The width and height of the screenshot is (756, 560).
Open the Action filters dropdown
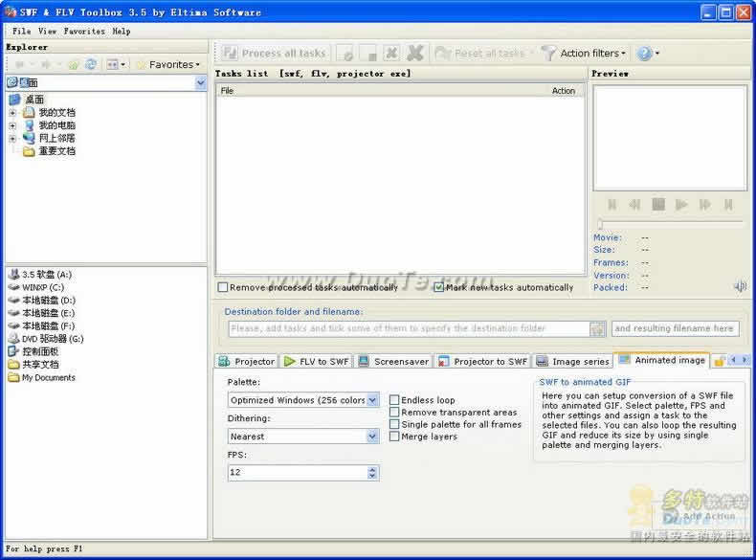tap(584, 53)
